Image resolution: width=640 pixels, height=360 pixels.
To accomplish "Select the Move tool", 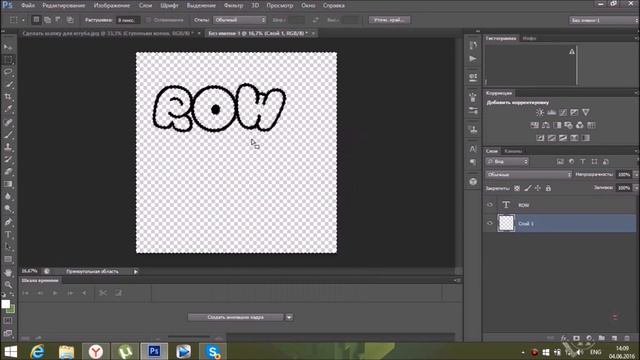I will (8, 47).
